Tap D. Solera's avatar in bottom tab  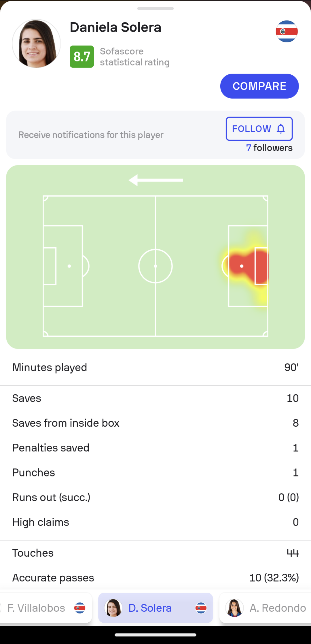point(113,608)
